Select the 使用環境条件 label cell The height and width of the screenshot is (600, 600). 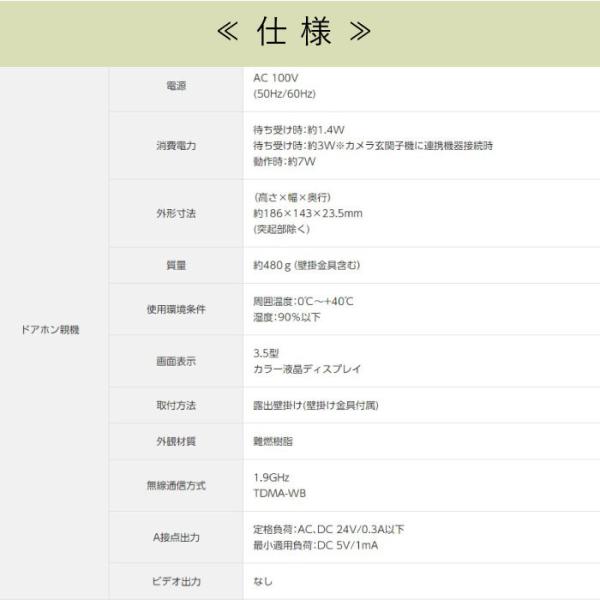click(x=175, y=309)
